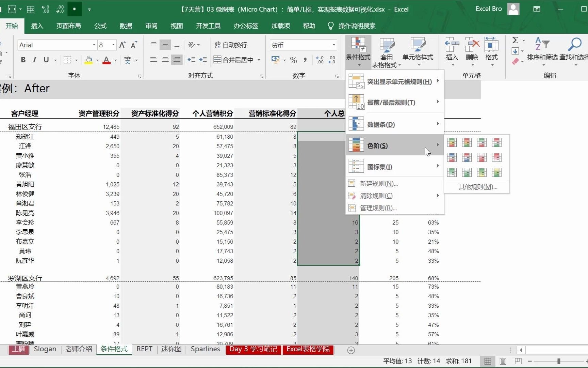
Task: Toggle Italic formatting
Action: coord(34,60)
